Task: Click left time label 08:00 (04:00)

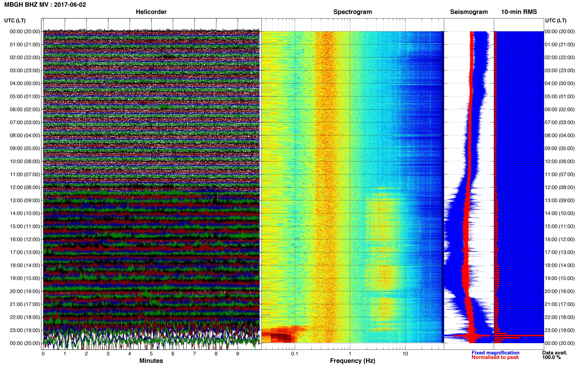Action: tap(25, 135)
